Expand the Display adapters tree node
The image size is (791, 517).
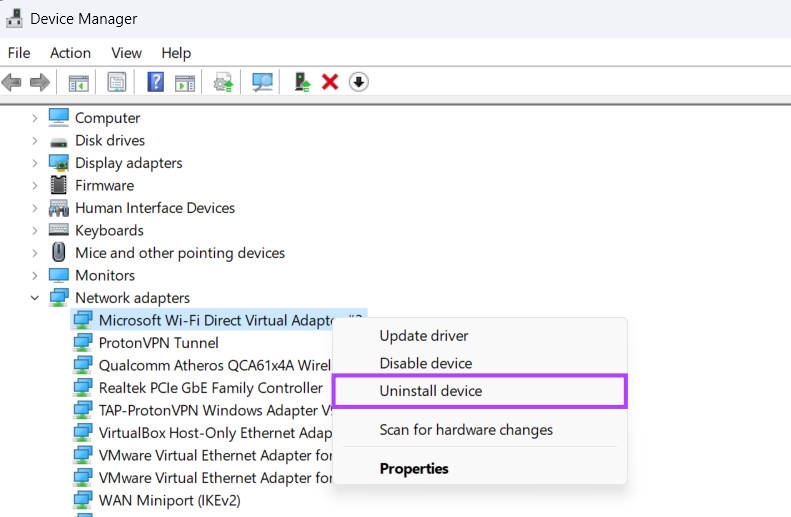tap(34, 163)
